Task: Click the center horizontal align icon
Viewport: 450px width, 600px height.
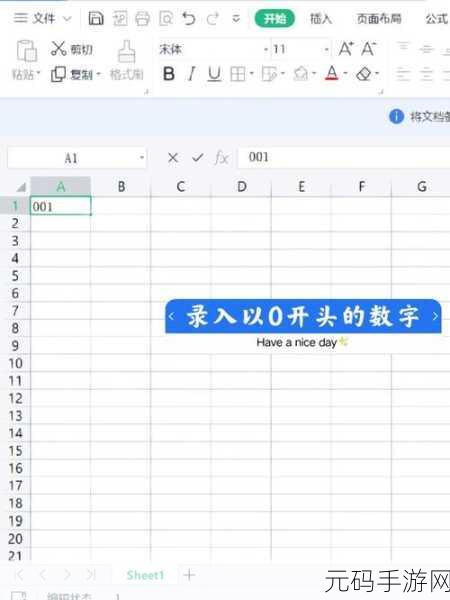Action: (426, 74)
